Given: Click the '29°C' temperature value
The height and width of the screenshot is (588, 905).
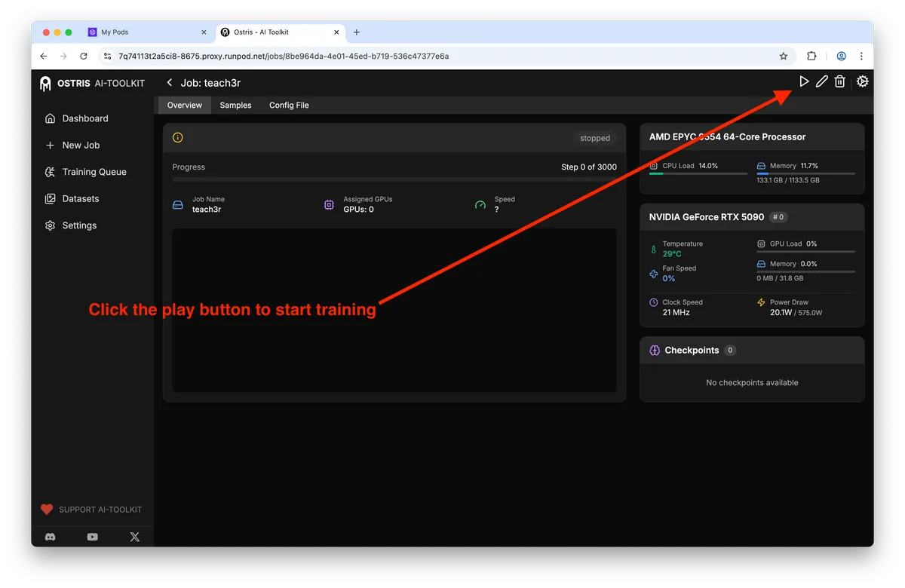Looking at the screenshot, I should click(672, 254).
